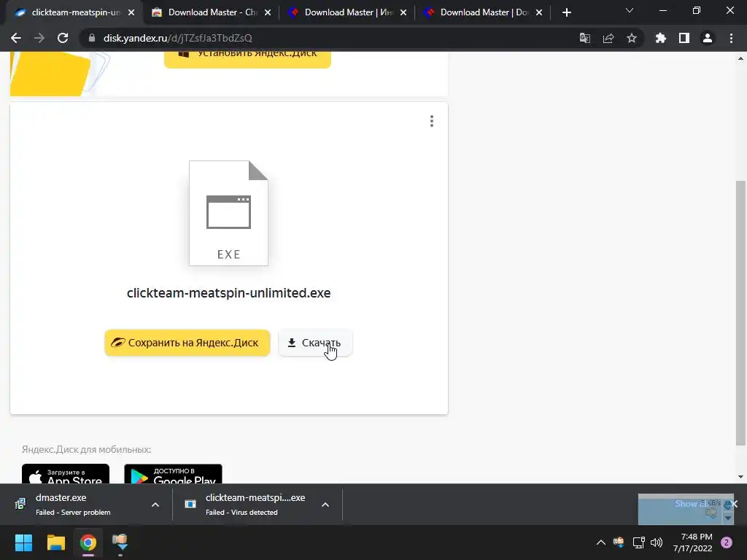
Task: Close the Download Master - Chrome tab
Action: pyautogui.click(x=268, y=12)
